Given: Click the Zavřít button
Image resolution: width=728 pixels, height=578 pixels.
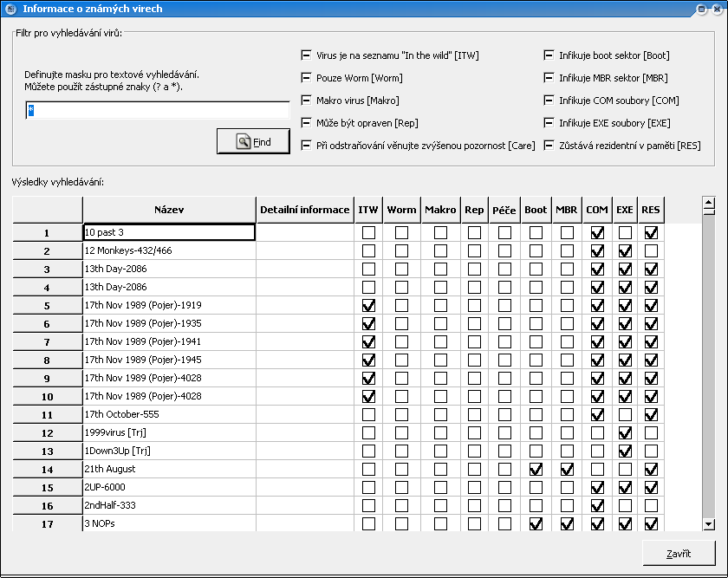Looking at the screenshot, I should pos(679,553).
